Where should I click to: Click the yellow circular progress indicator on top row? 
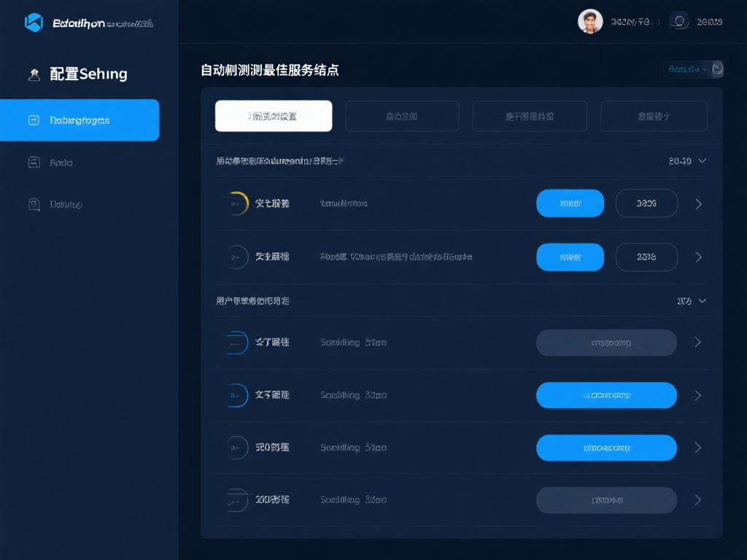click(237, 203)
